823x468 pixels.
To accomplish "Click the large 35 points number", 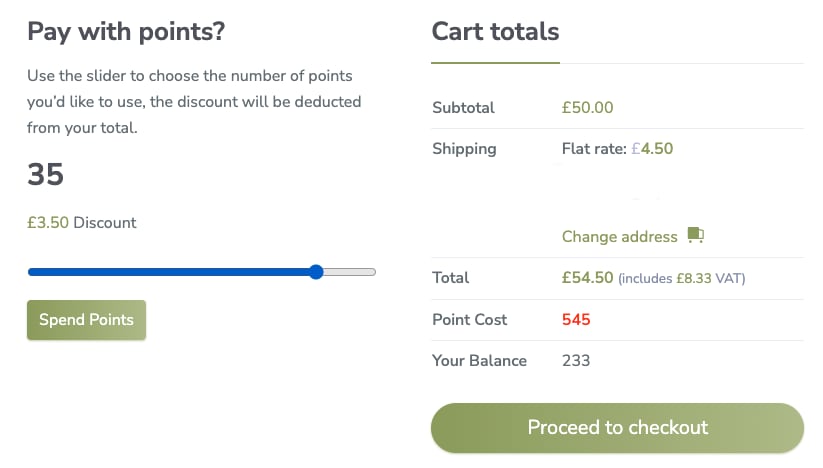I will click(46, 175).
